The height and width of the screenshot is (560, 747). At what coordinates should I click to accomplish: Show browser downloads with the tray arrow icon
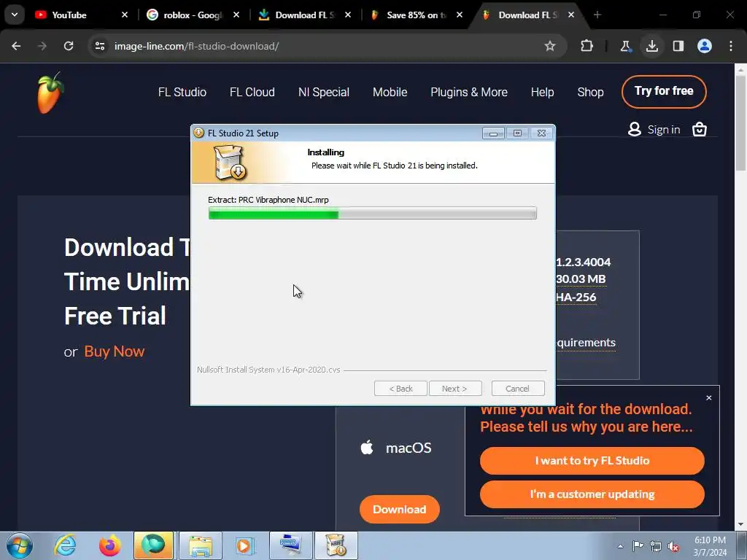(651, 46)
